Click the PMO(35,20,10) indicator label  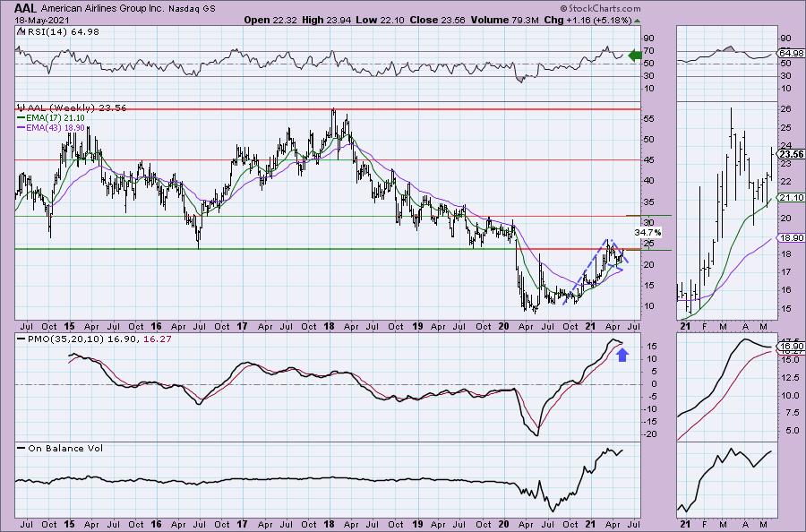(65, 339)
